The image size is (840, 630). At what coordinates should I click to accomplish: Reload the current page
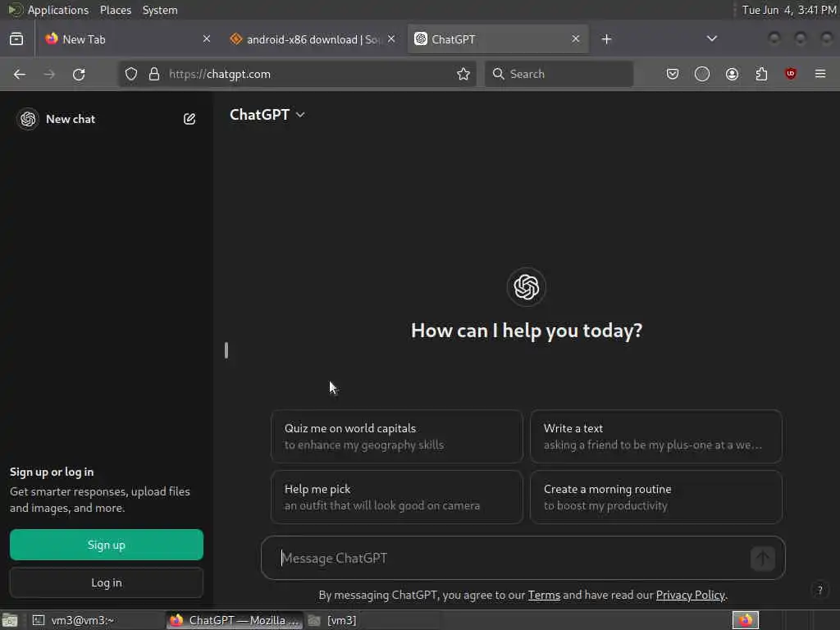click(x=79, y=74)
